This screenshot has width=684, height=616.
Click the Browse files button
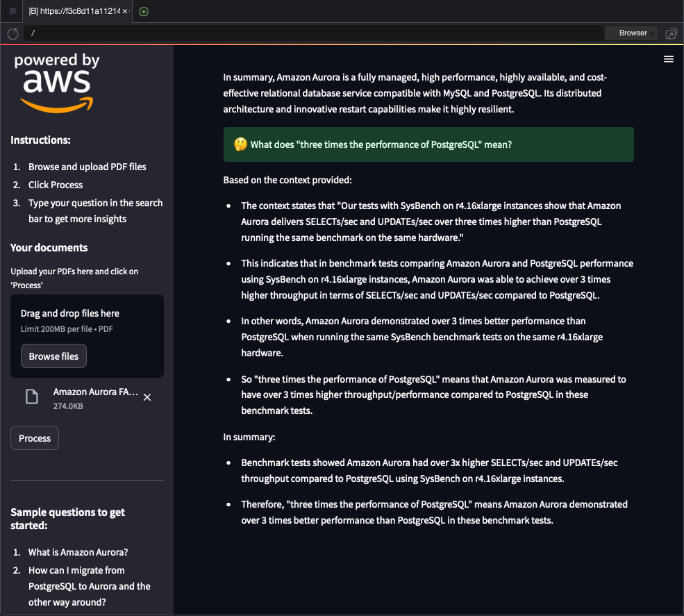(x=53, y=356)
